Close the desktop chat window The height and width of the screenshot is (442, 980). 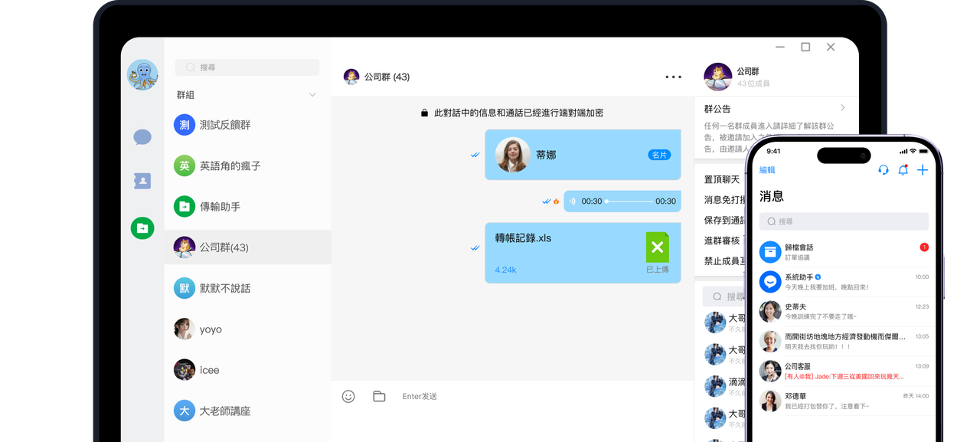[x=831, y=47]
